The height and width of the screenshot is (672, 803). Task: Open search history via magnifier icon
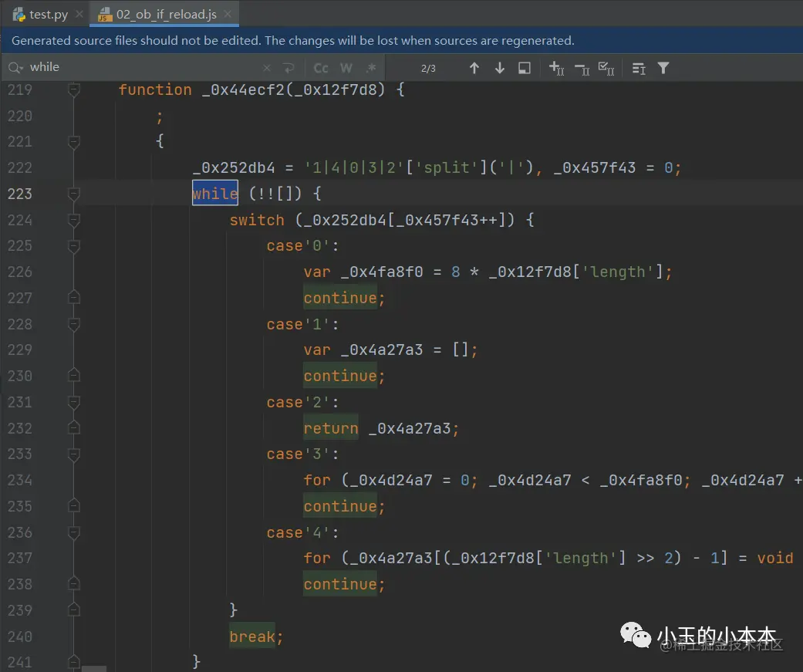(x=15, y=68)
